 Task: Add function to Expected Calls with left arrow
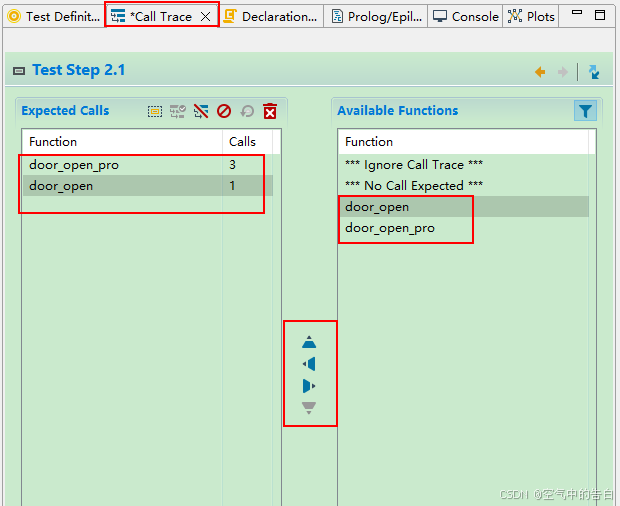pyautogui.click(x=309, y=364)
